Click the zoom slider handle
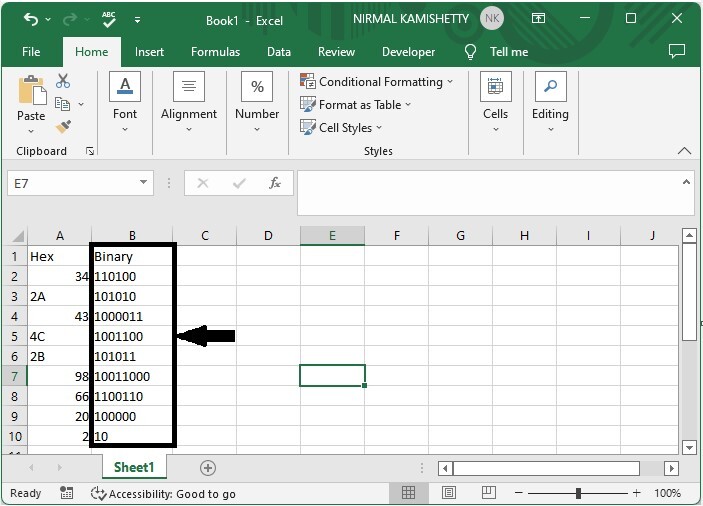703x506 pixels. (x=578, y=493)
